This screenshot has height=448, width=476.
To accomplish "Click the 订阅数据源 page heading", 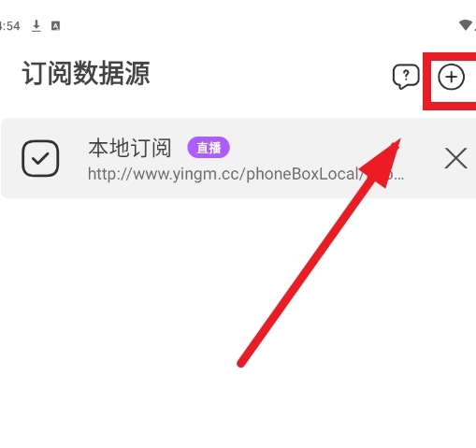I will (86, 73).
